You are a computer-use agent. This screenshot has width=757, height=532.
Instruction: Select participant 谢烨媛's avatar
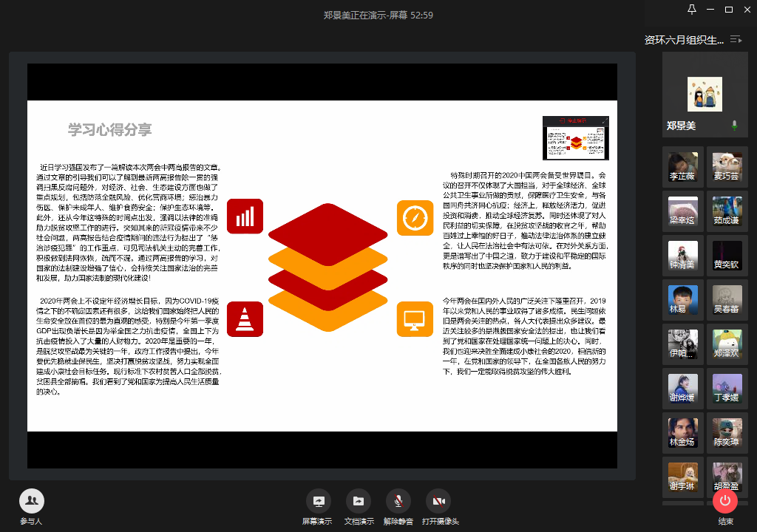tap(682, 389)
